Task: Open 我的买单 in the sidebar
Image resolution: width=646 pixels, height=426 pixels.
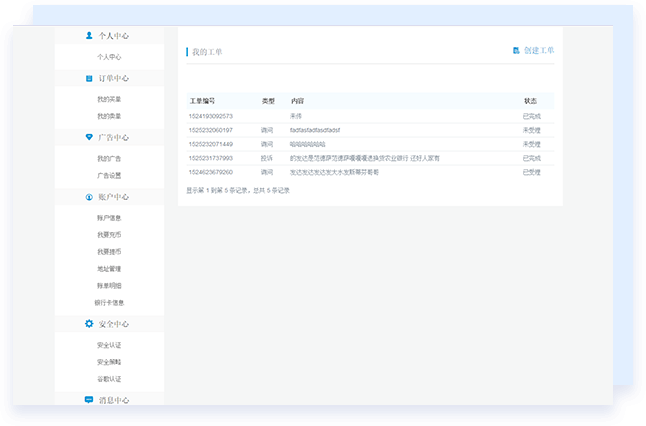Action: coord(109,100)
